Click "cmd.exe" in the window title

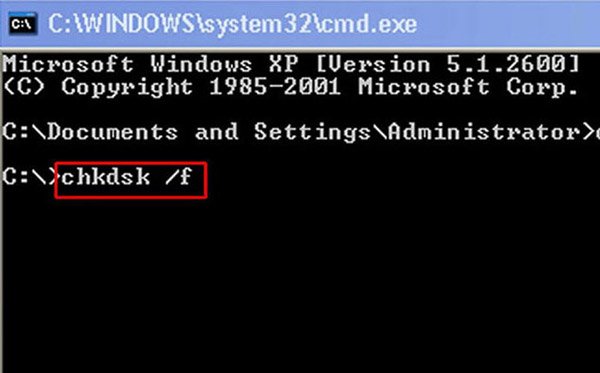pyautogui.click(x=369, y=24)
